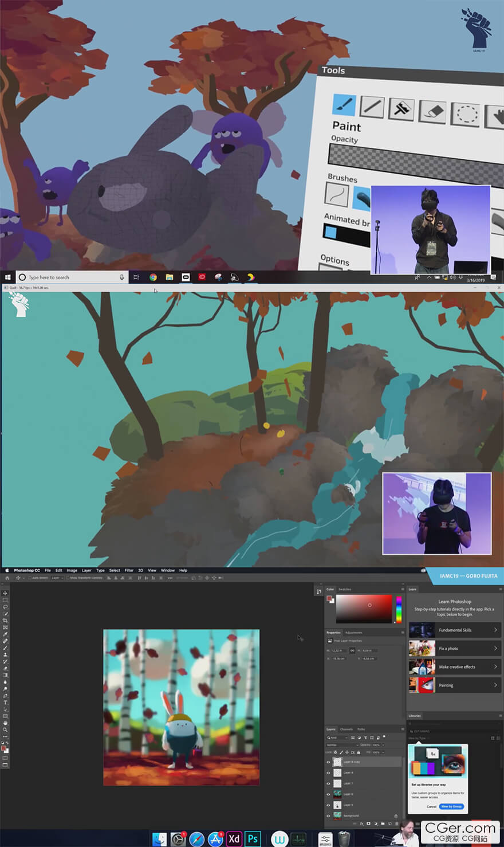Switch to the Swatches tab

(x=345, y=589)
